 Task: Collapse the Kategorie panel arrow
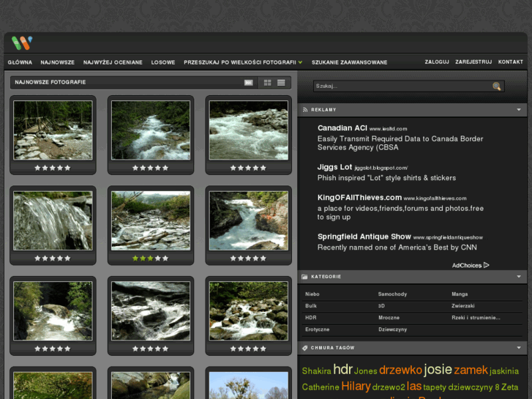519,277
